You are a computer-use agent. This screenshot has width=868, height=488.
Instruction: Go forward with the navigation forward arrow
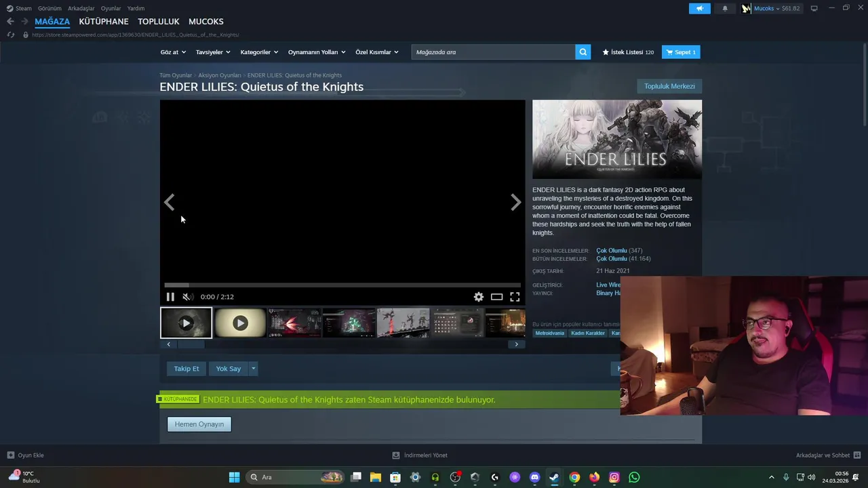click(x=24, y=22)
